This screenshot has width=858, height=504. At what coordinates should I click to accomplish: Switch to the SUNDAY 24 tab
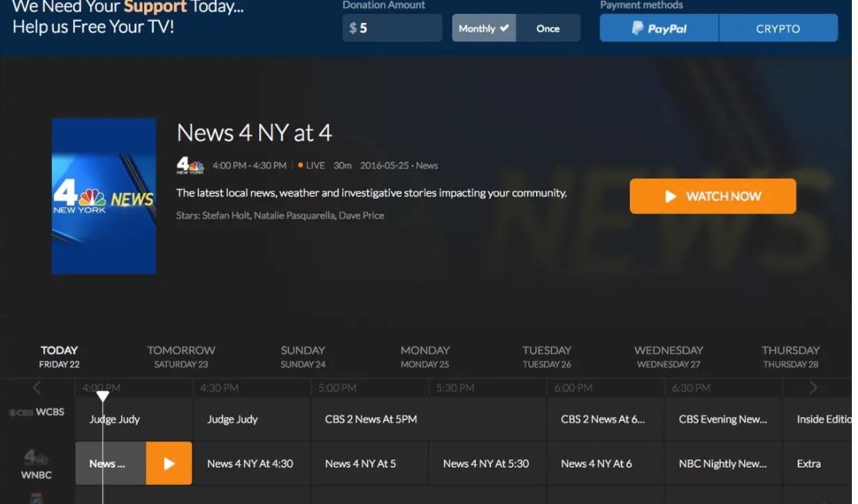tap(303, 356)
